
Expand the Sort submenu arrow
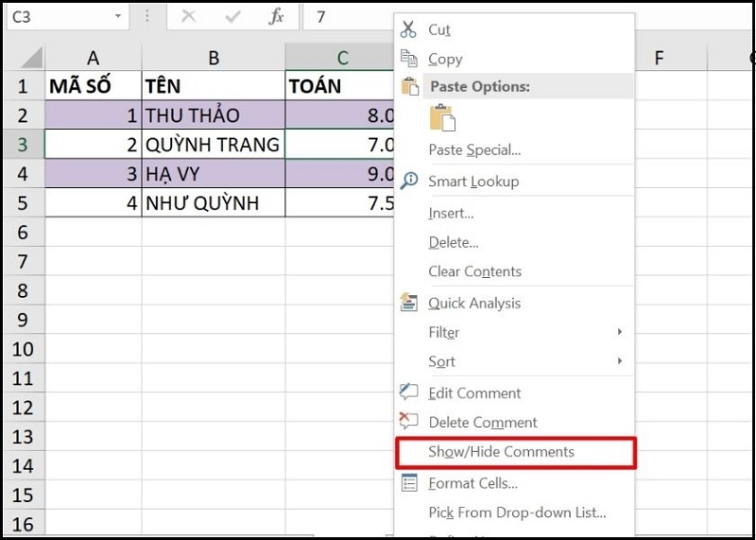(x=620, y=361)
